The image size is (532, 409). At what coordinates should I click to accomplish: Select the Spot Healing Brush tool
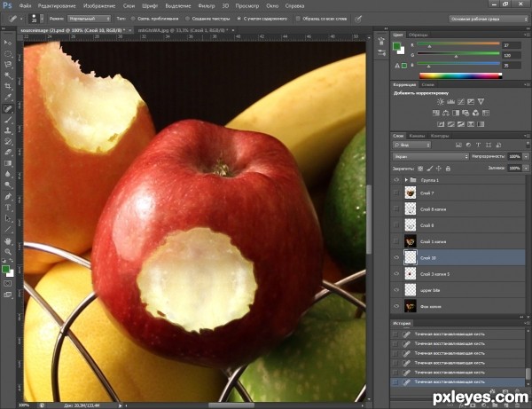[8, 108]
